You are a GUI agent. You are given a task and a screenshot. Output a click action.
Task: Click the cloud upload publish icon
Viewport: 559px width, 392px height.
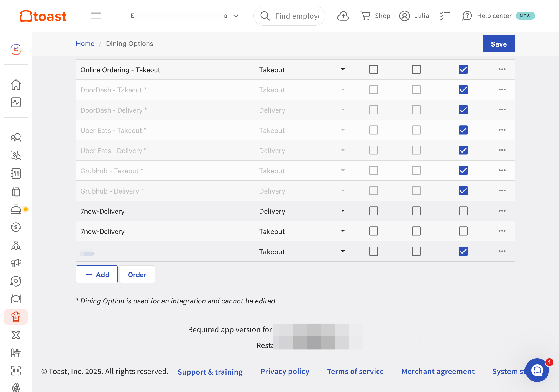pyautogui.click(x=343, y=16)
